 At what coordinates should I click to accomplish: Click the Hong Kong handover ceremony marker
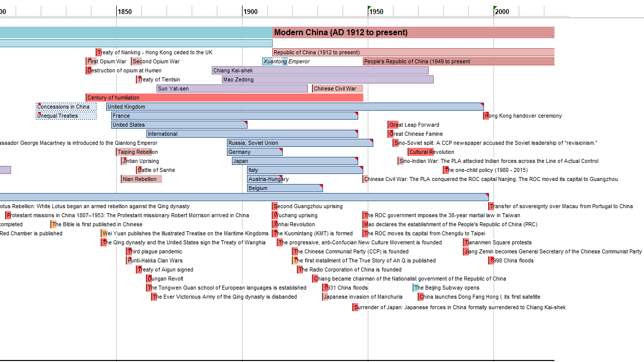(x=486, y=116)
